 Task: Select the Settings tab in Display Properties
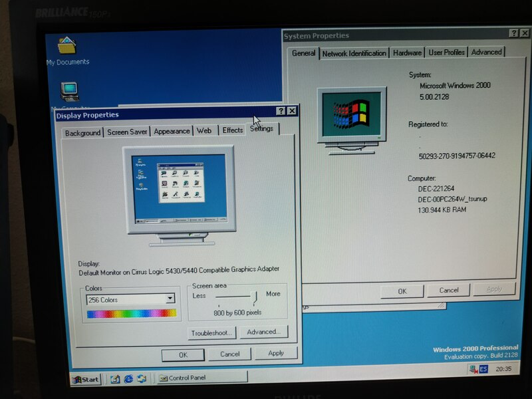(261, 128)
